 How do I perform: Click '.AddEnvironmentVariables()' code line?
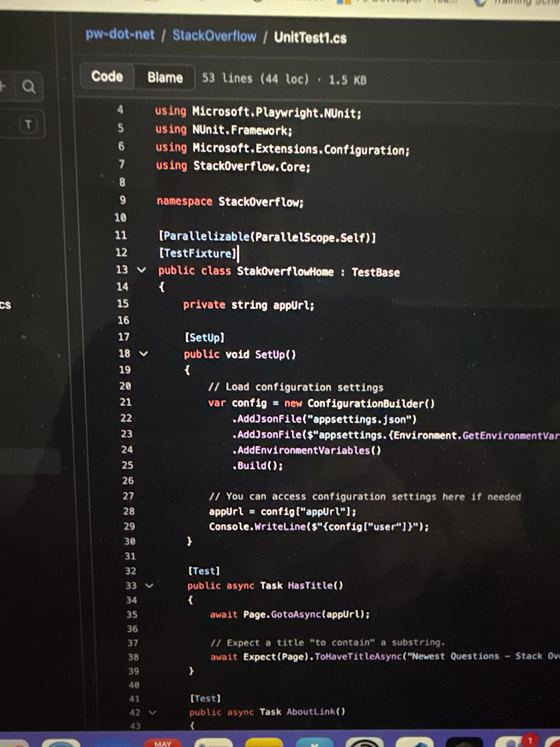point(307,450)
